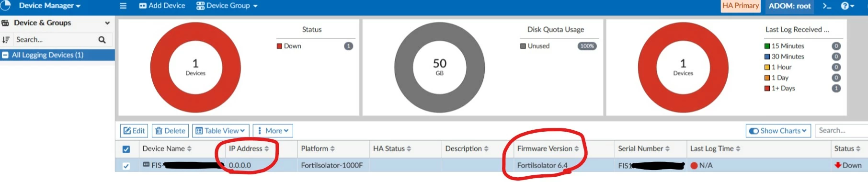Click the green 15 Minutes legend swatch

(x=767, y=46)
